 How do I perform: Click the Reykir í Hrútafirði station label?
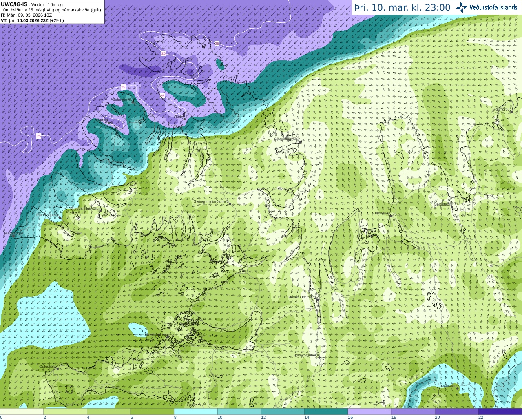[303, 297]
